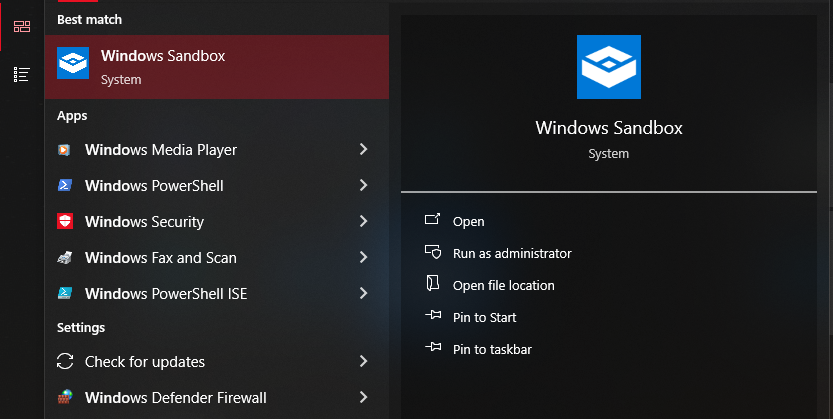Open the Windows Sandbox best match result

pos(217,67)
